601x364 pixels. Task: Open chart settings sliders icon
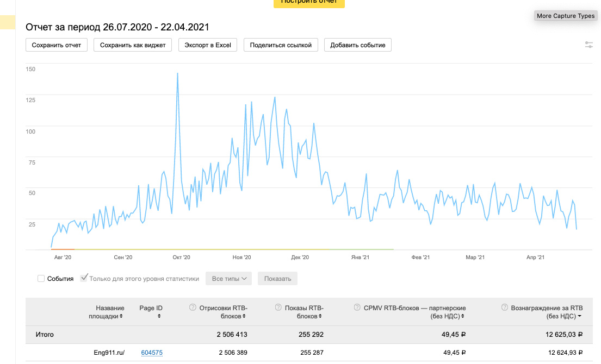(588, 45)
